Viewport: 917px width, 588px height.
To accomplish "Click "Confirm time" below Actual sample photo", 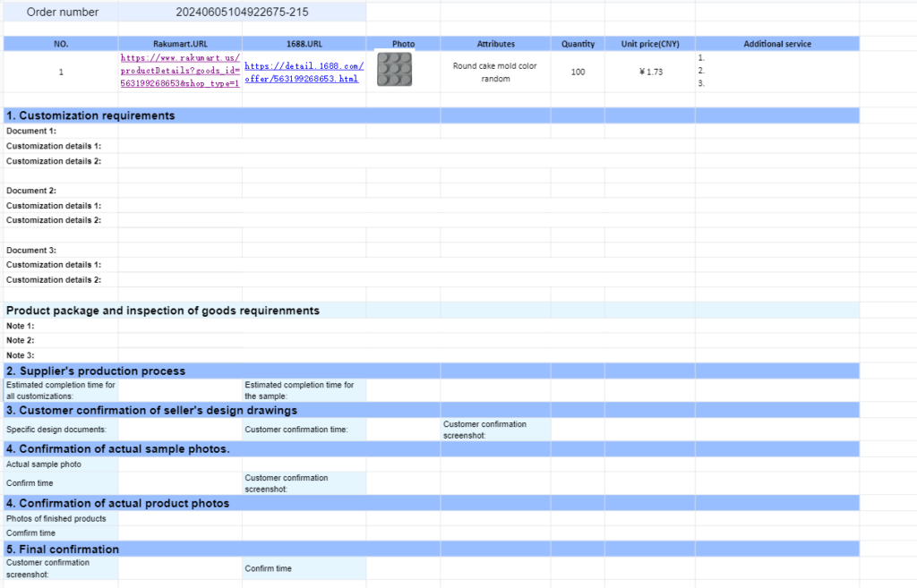I will tap(30, 483).
